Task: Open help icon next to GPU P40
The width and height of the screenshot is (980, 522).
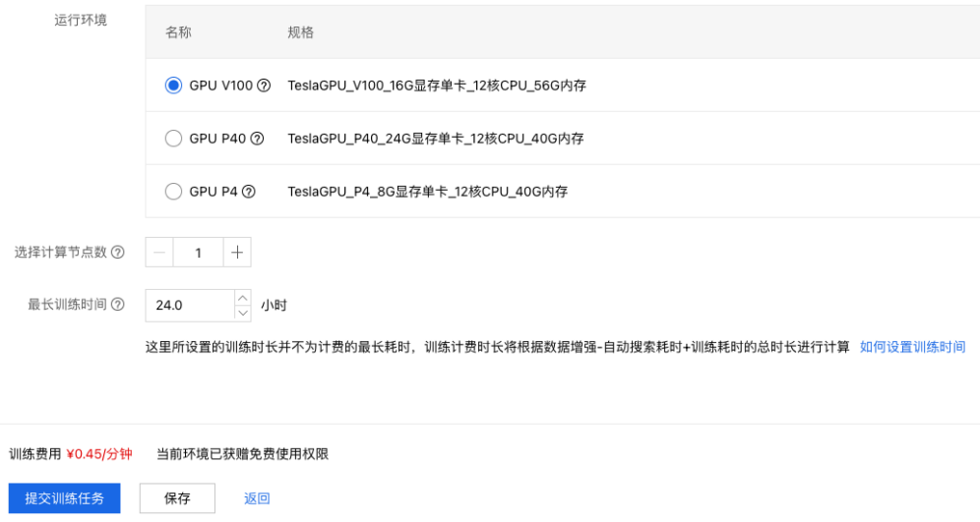Action: click(x=257, y=139)
